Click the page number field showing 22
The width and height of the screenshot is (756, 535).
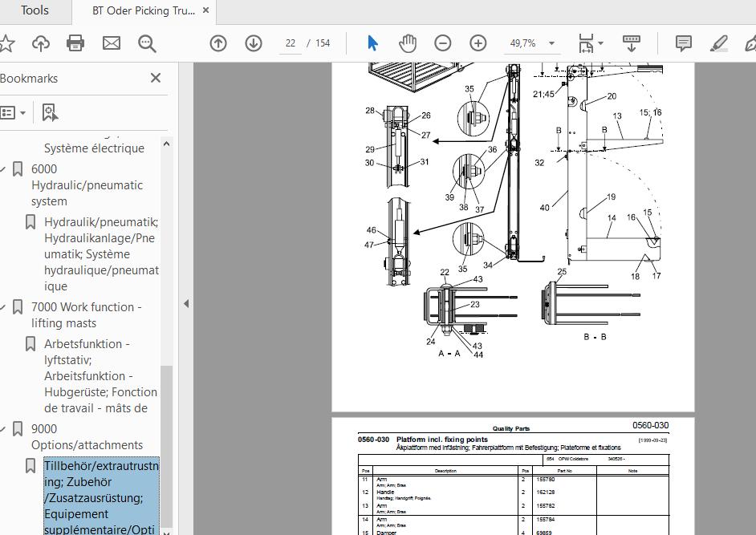pyautogui.click(x=291, y=43)
